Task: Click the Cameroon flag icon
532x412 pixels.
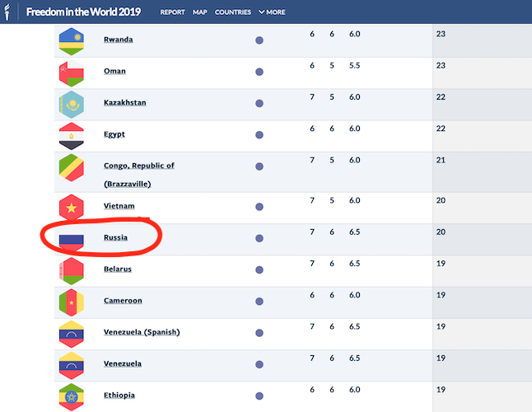Action: tap(71, 302)
